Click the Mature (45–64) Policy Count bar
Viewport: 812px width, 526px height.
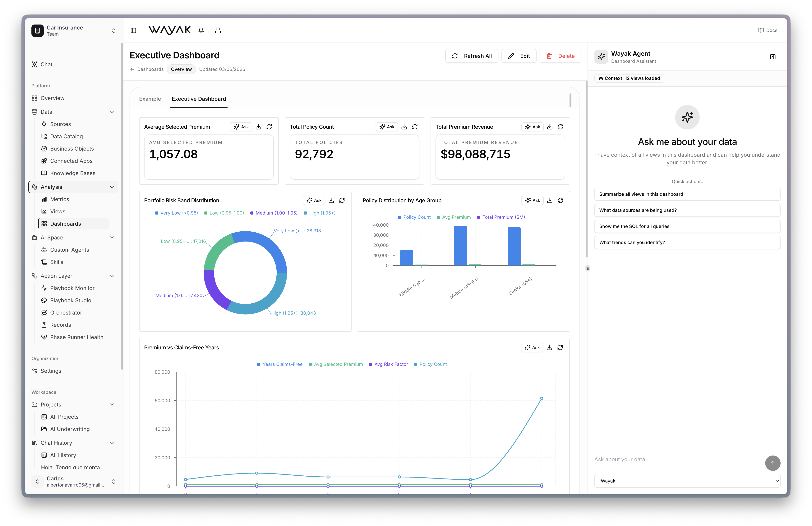point(460,245)
